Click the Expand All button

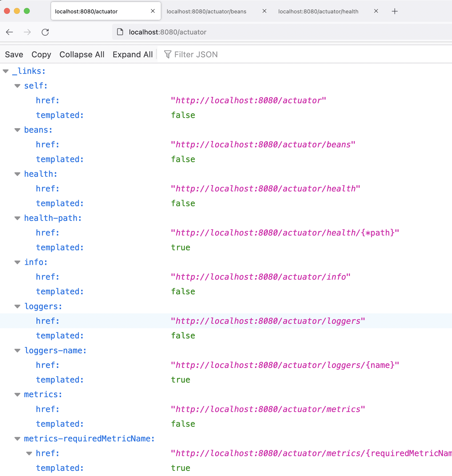point(133,54)
